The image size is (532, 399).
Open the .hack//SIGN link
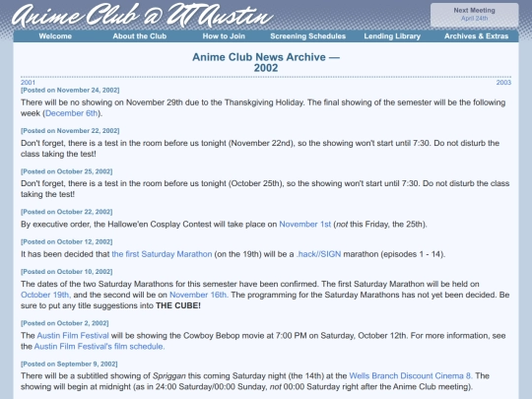(318, 254)
